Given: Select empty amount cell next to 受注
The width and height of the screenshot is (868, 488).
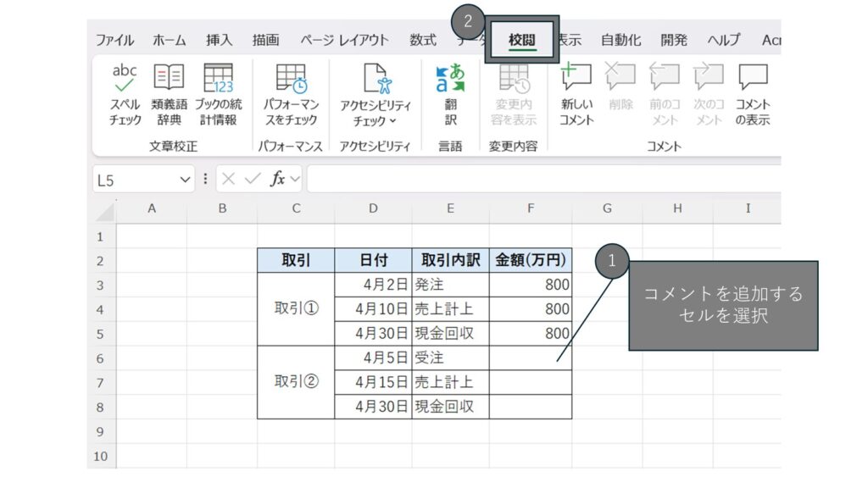Looking at the screenshot, I should coord(530,358).
